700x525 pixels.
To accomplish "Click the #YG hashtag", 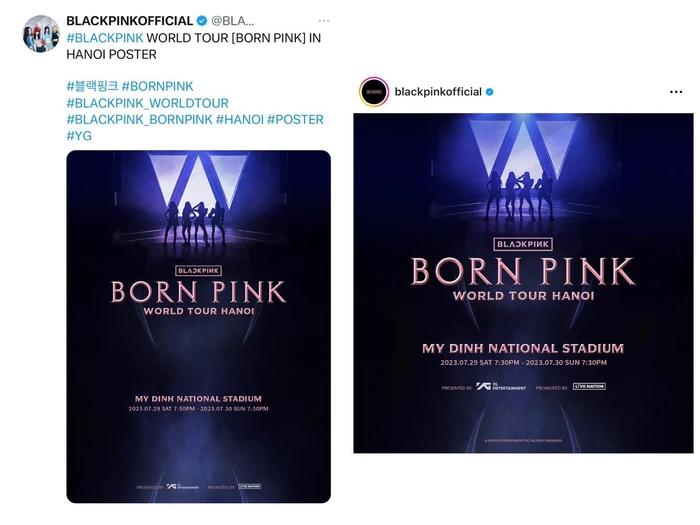I will 79,135.
